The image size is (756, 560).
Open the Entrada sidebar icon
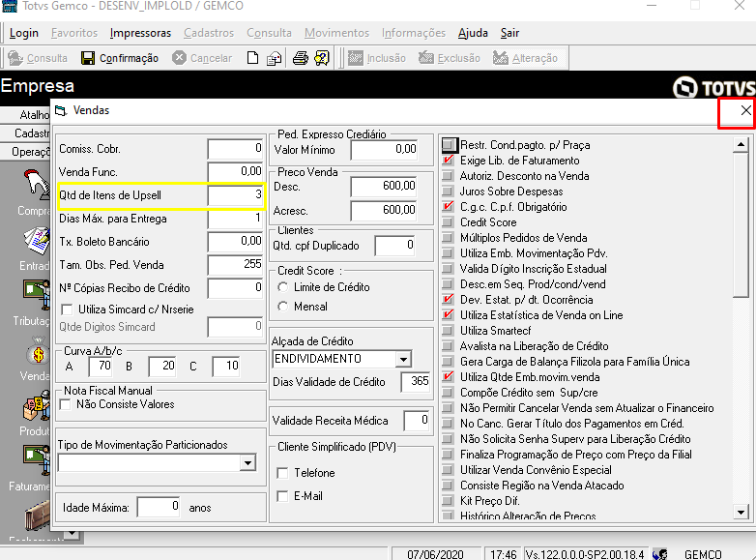pyautogui.click(x=37, y=241)
